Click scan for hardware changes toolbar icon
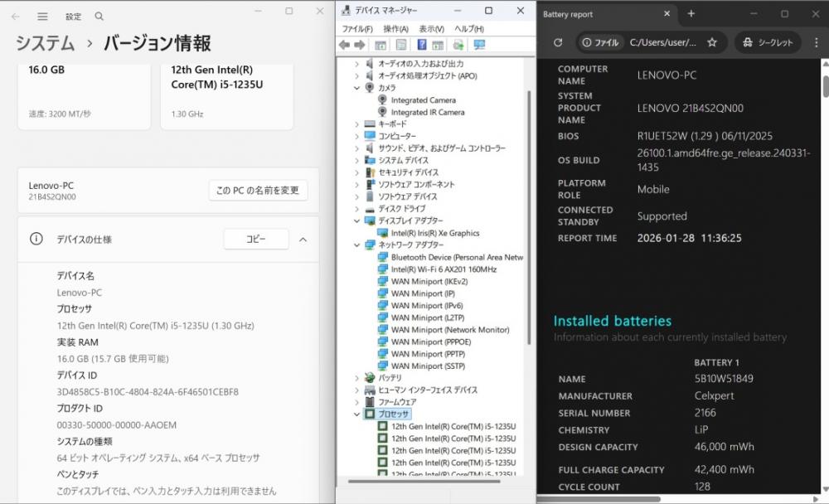829x504 pixels. tap(478, 45)
